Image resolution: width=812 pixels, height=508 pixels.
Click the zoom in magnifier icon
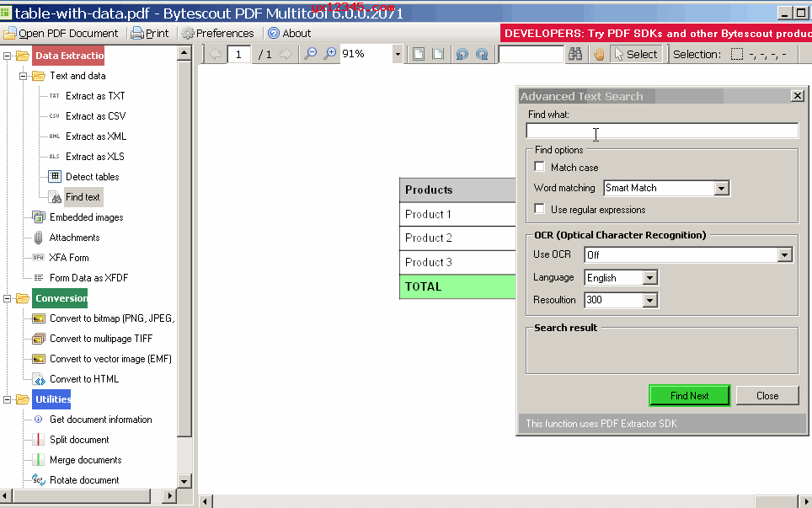click(330, 54)
